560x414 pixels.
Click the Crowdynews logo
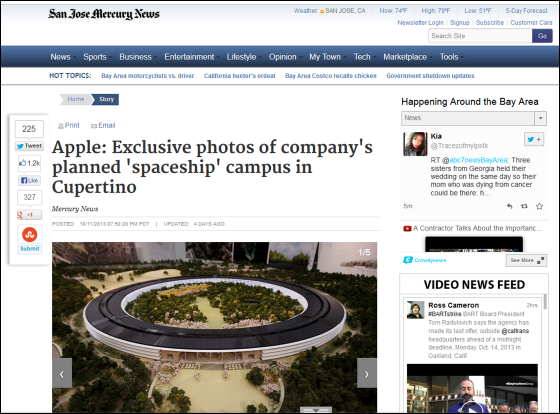pos(425,260)
